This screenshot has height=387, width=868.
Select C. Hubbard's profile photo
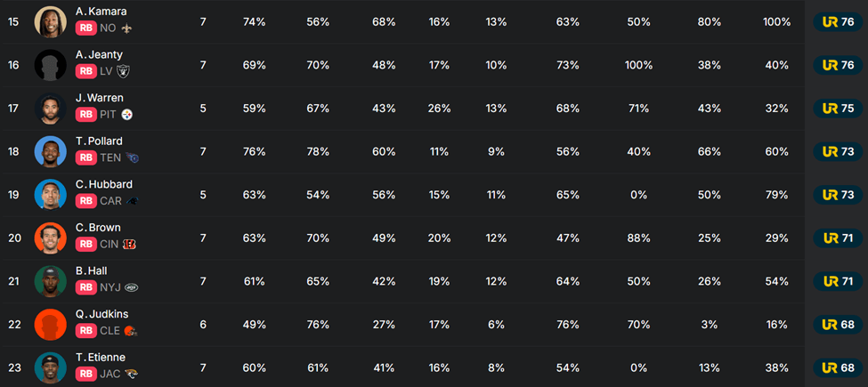pyautogui.click(x=51, y=194)
